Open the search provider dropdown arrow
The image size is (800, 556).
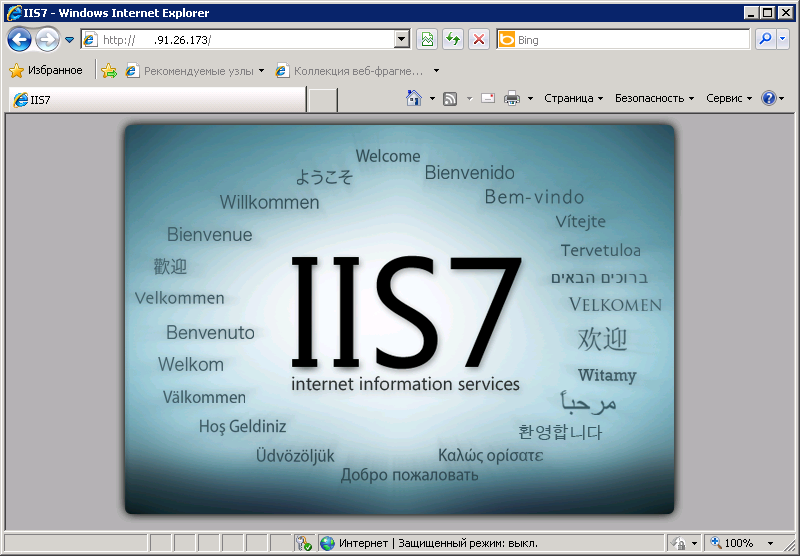coord(783,39)
